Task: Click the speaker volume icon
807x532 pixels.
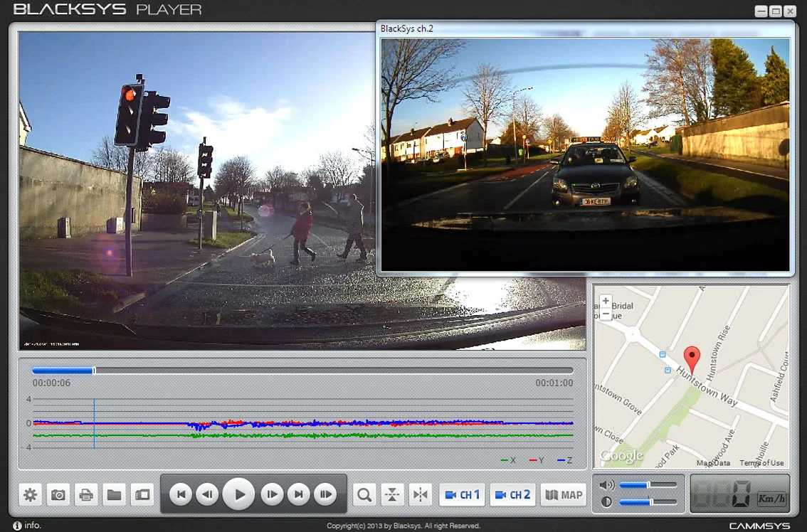Action: click(607, 484)
